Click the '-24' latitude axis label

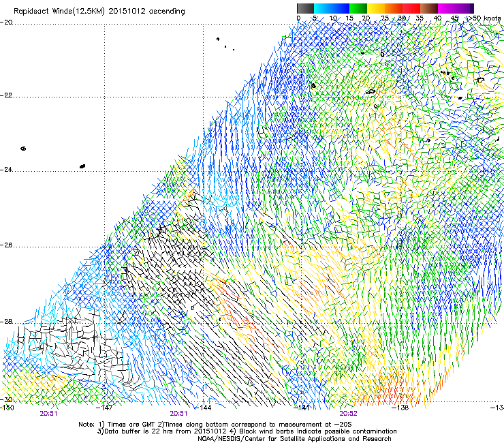click(6, 169)
